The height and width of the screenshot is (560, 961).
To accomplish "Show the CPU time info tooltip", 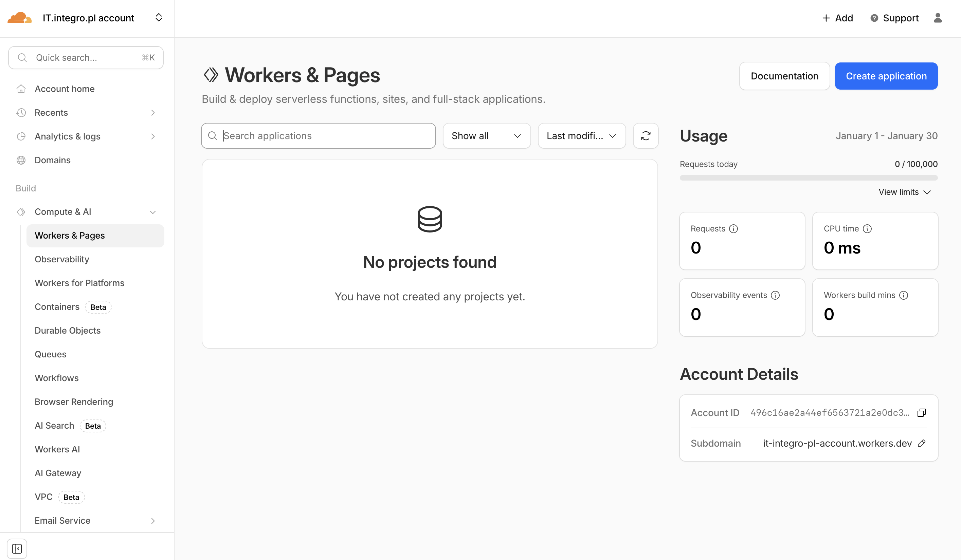I will coord(868,228).
